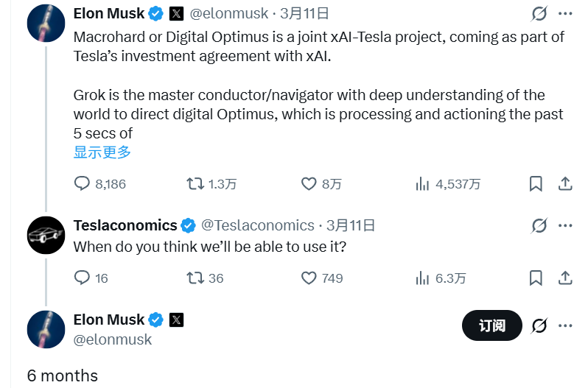The height and width of the screenshot is (388, 588).
Task: Reply to the Teslaconomics post
Action: click(x=83, y=278)
